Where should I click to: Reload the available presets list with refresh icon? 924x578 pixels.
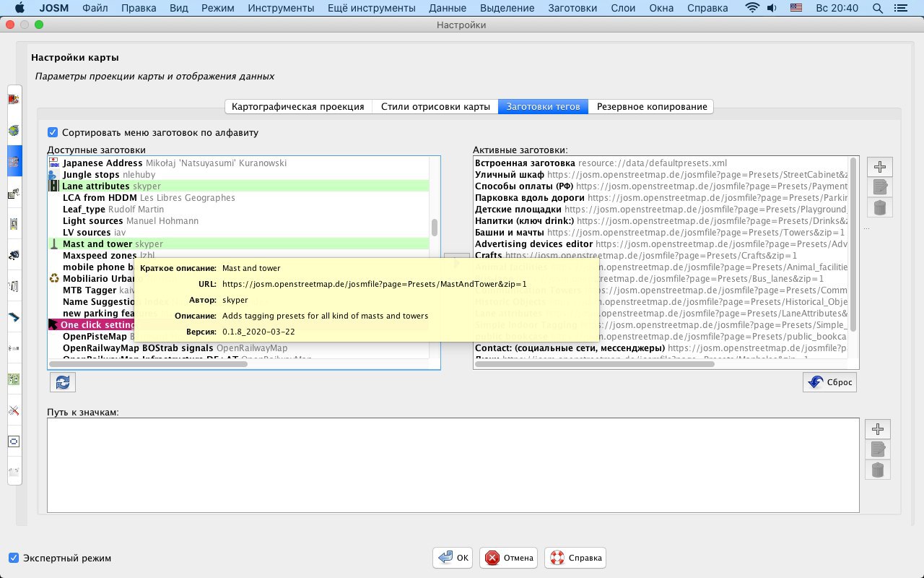[63, 382]
